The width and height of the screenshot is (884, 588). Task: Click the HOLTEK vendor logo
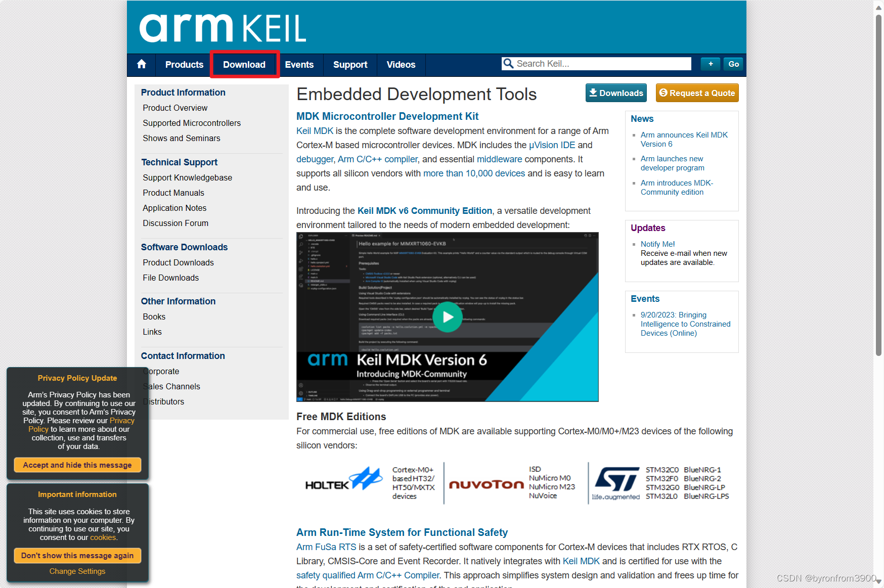coord(343,480)
